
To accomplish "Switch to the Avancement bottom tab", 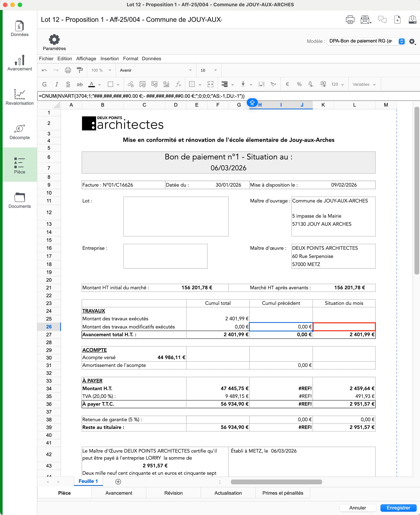I will point(119,493).
